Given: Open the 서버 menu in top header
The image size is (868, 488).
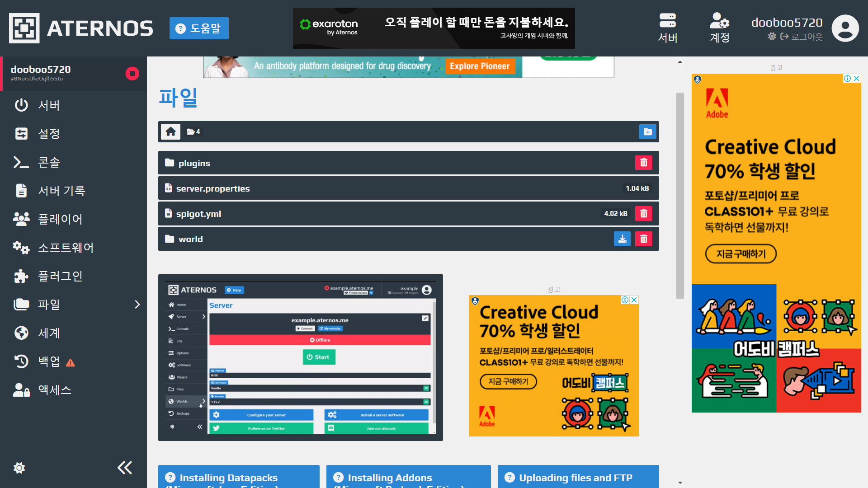Looking at the screenshot, I should pos(667,28).
